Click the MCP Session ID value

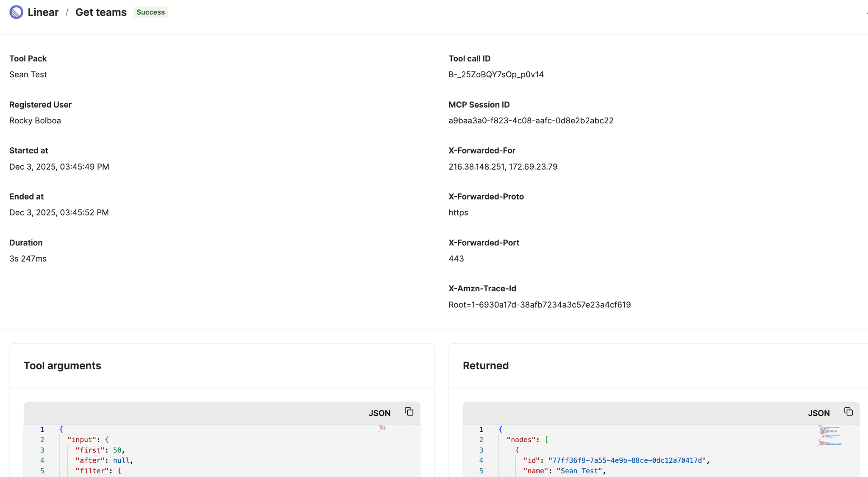click(531, 121)
